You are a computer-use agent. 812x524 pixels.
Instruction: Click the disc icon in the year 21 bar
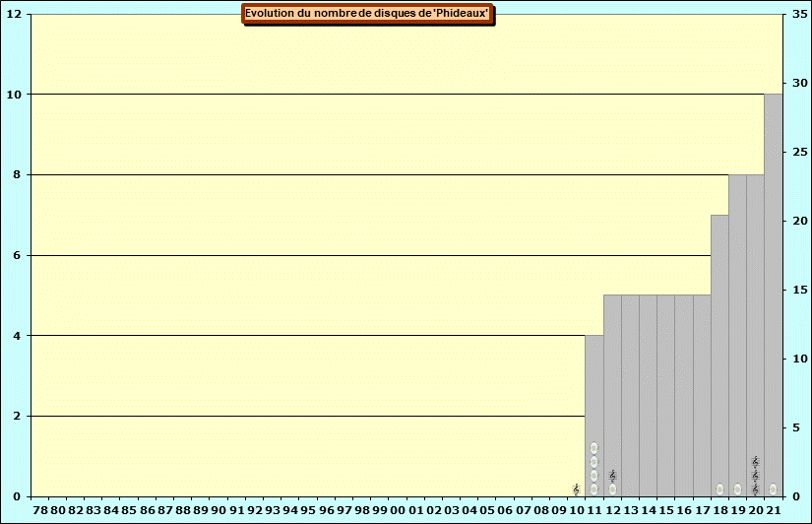[773, 490]
